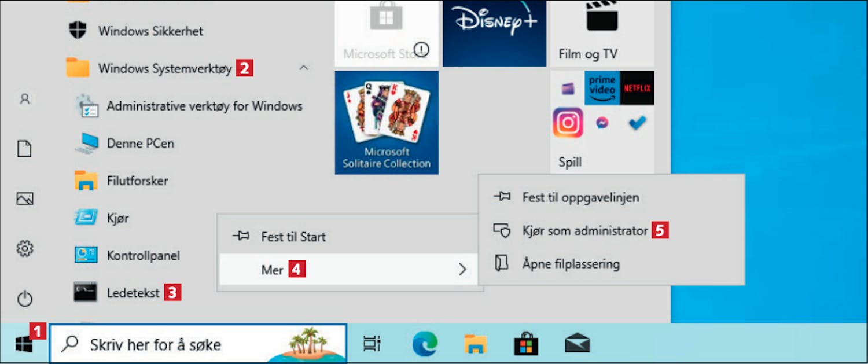Open the user account icon in Start sidebar
This screenshot has width=868, height=364.
coord(24,99)
